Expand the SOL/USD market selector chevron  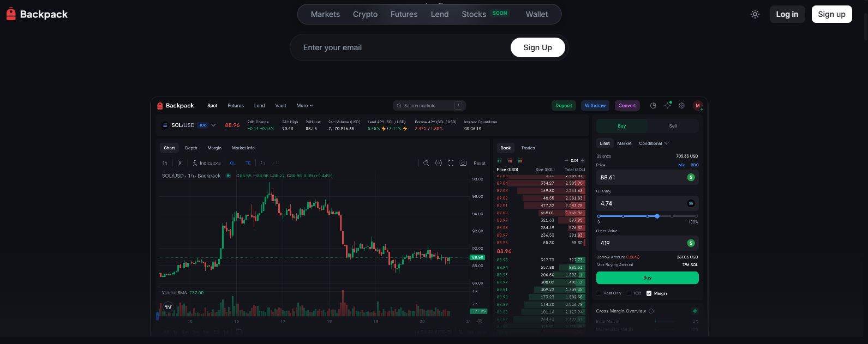click(213, 125)
